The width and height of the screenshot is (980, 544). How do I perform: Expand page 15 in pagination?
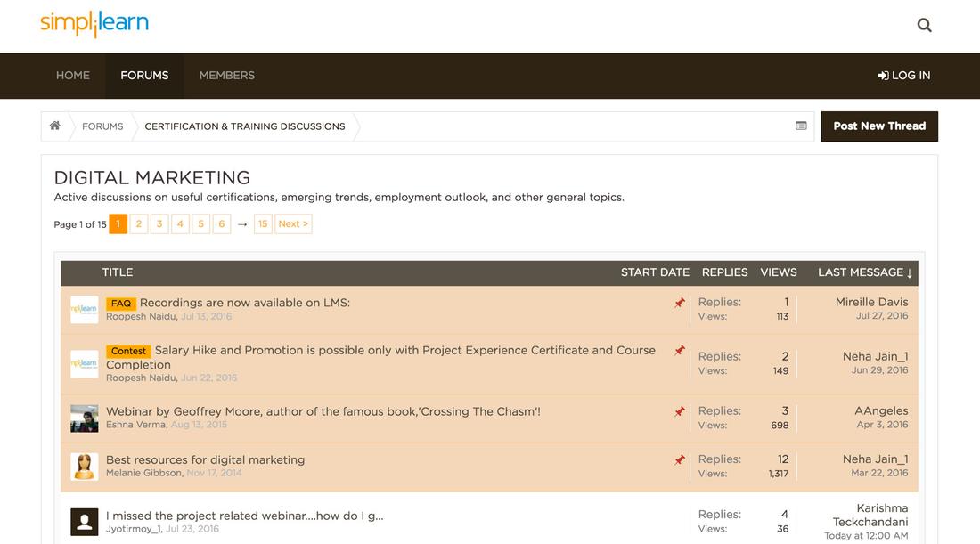pyautogui.click(x=262, y=223)
